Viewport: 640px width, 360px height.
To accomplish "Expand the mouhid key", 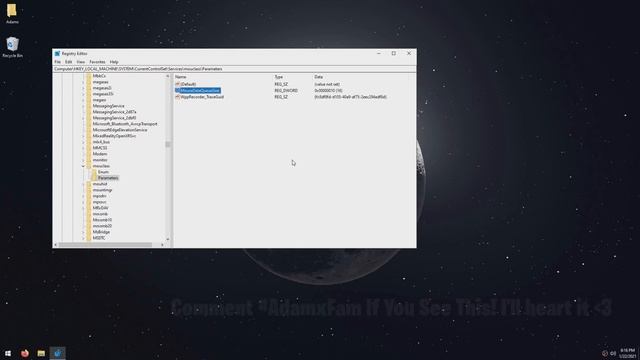I will pos(83,184).
